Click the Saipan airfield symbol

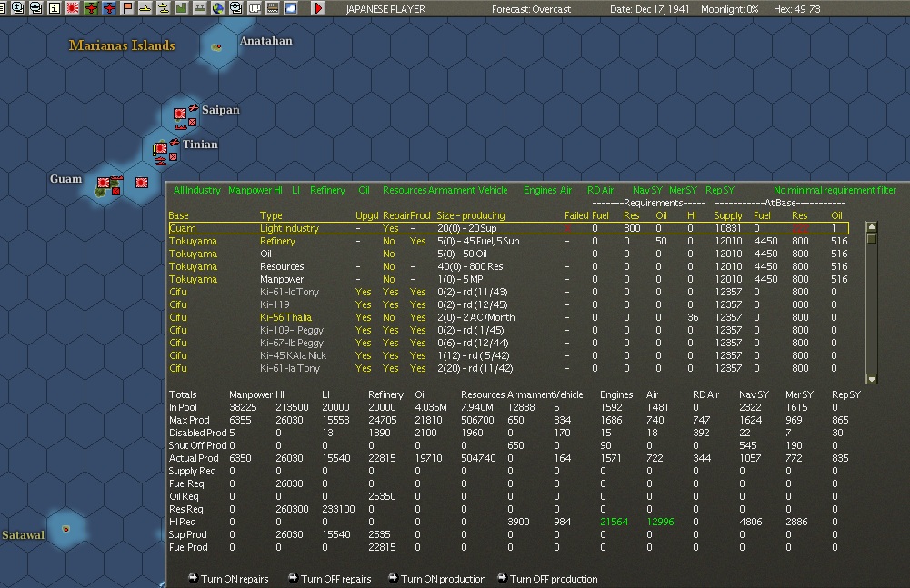tap(194, 108)
